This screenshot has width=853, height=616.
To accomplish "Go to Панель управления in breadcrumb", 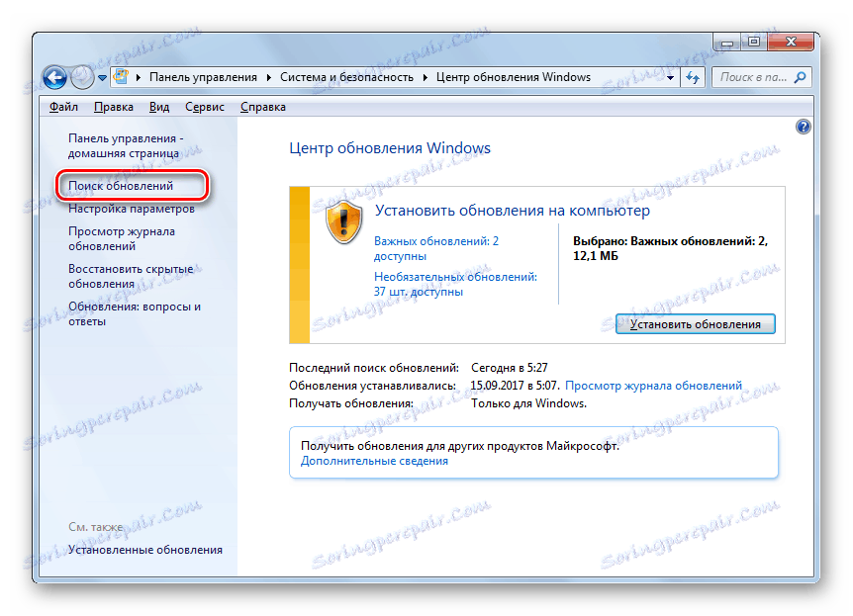I will (203, 77).
